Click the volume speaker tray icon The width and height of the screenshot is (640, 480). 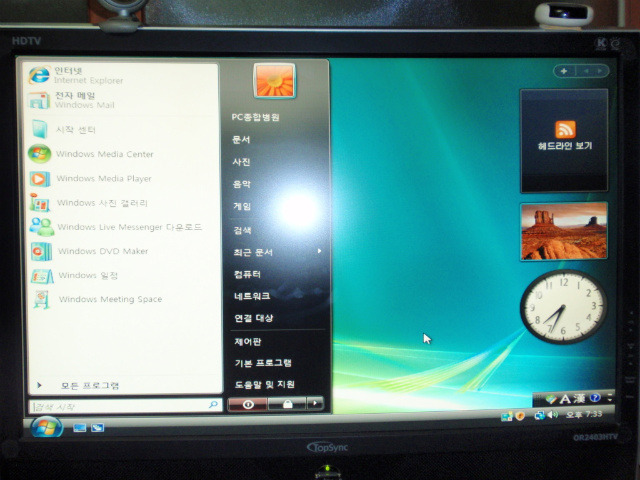(553, 415)
